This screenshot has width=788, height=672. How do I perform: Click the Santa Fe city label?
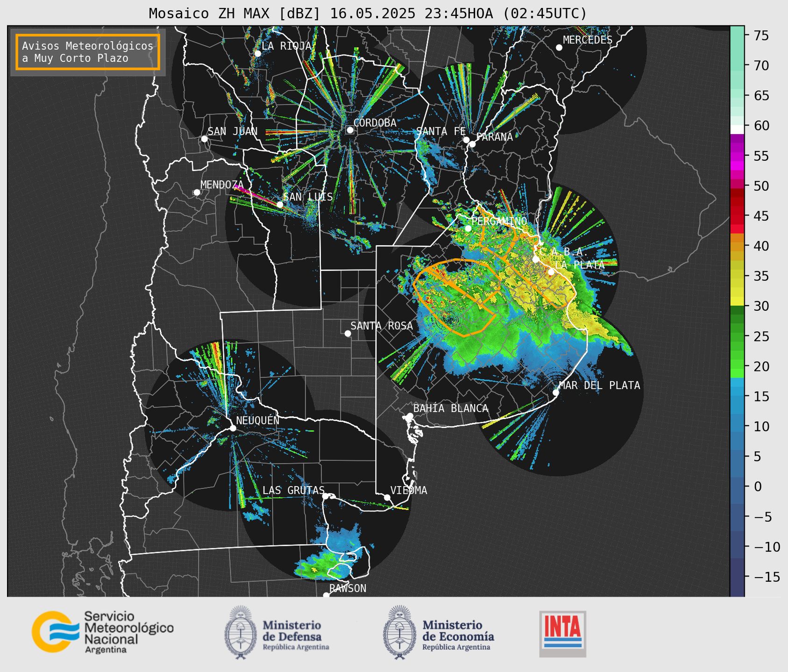(x=441, y=131)
